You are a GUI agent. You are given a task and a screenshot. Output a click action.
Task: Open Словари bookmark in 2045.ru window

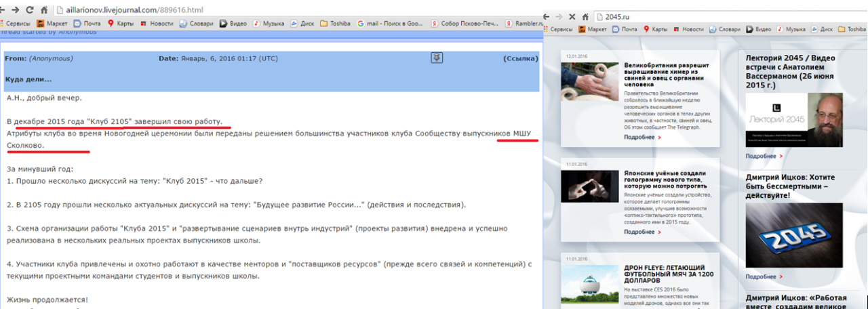click(724, 29)
